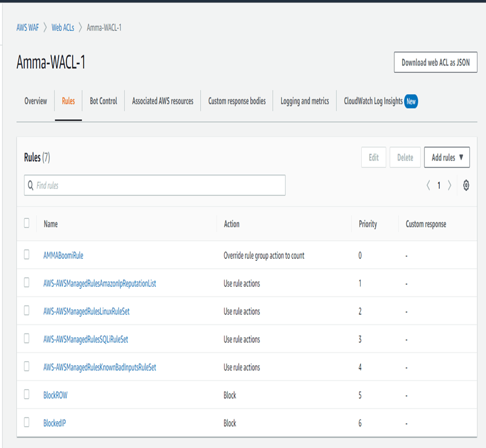Navigate to Web ACLs in the breadcrumb

pos(63,28)
